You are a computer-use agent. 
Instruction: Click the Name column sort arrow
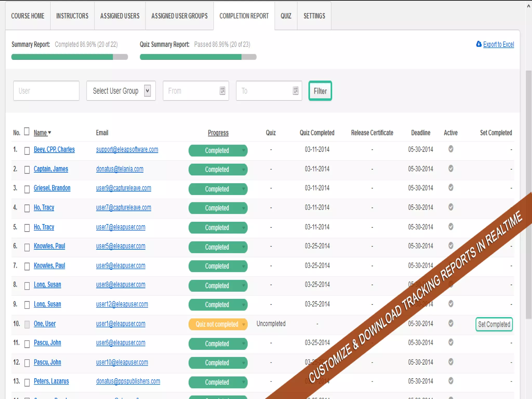point(50,133)
